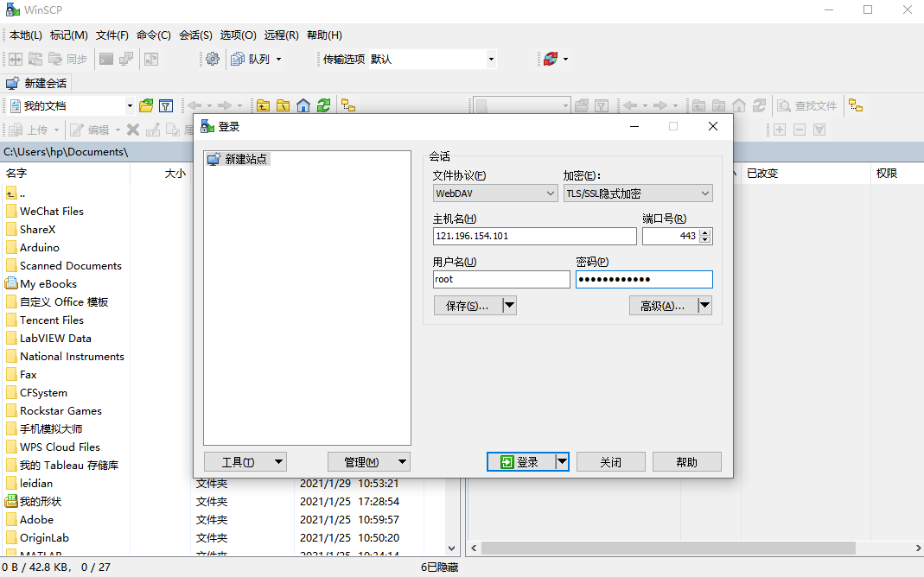This screenshot has width=924, height=577.
Task: Click the greyed unselect-files minus icon
Action: (800, 130)
